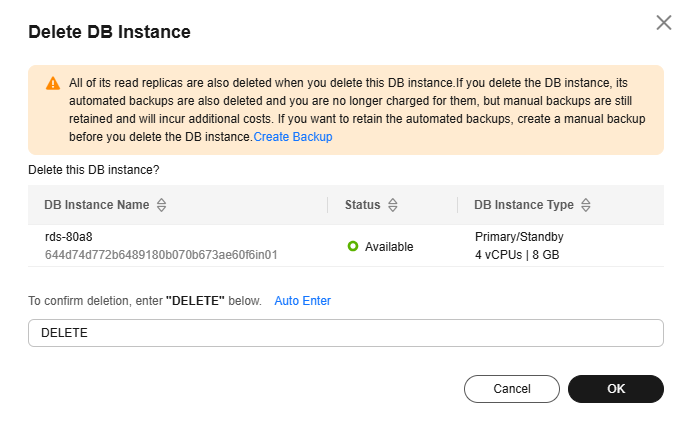Image resolution: width=691 pixels, height=427 pixels.
Task: Click the Delete DB Instance title
Action: [109, 32]
